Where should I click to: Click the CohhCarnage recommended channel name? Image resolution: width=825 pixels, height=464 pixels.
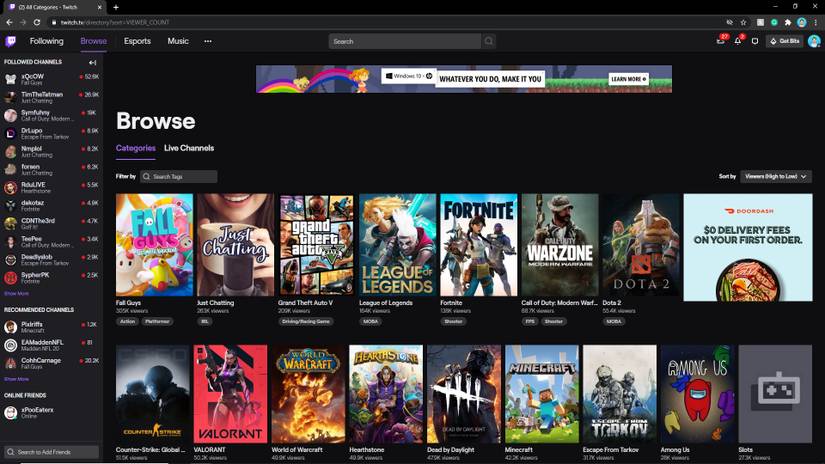tap(41, 360)
